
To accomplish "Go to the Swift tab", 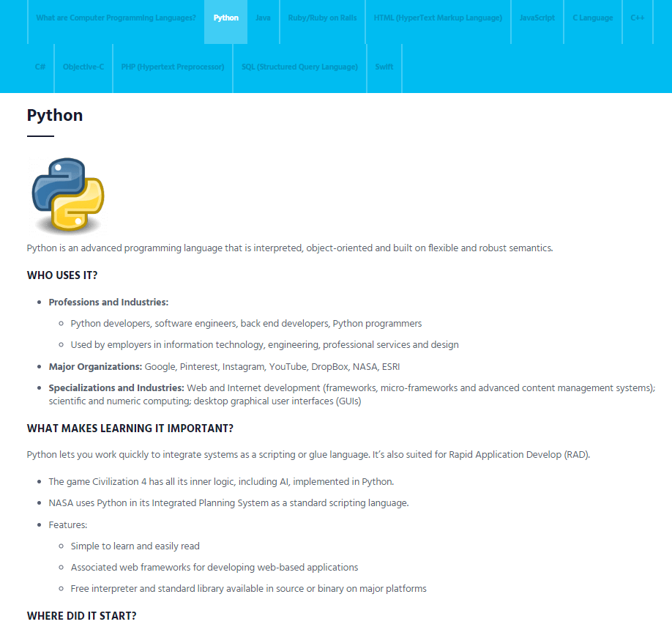I will pos(384,67).
